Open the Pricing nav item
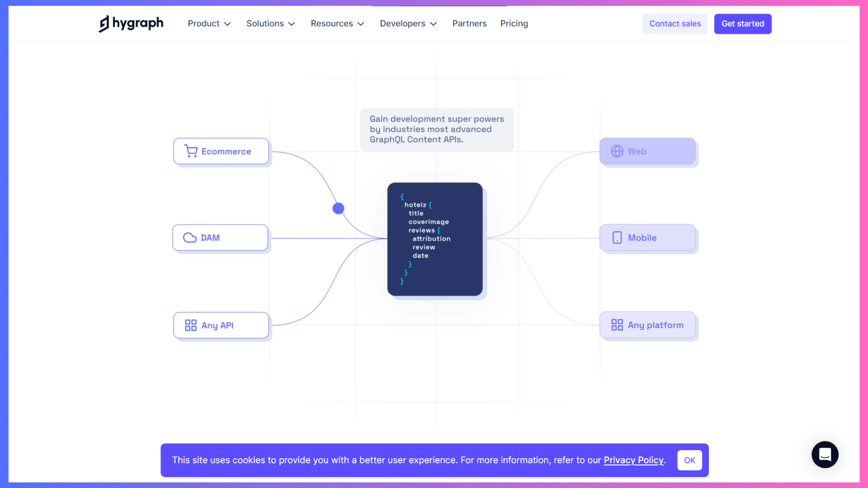Viewport: 868px width, 488px height. pos(514,23)
